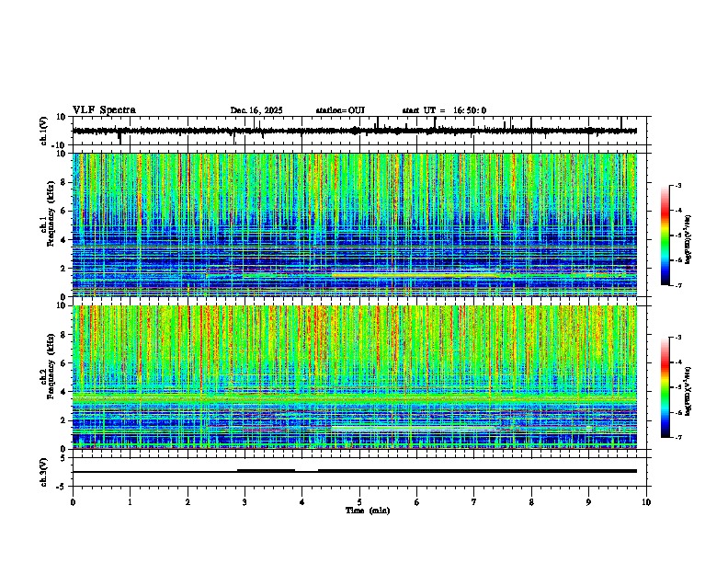Click the "ch.1(V)" waveform axis label
The width and height of the screenshot is (728, 563).
44,131
